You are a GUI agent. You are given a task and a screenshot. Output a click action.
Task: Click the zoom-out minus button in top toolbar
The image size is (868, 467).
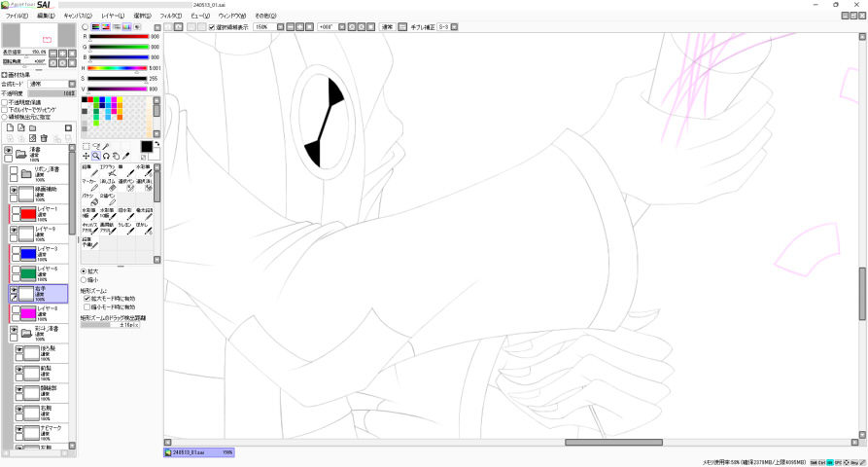click(x=290, y=26)
